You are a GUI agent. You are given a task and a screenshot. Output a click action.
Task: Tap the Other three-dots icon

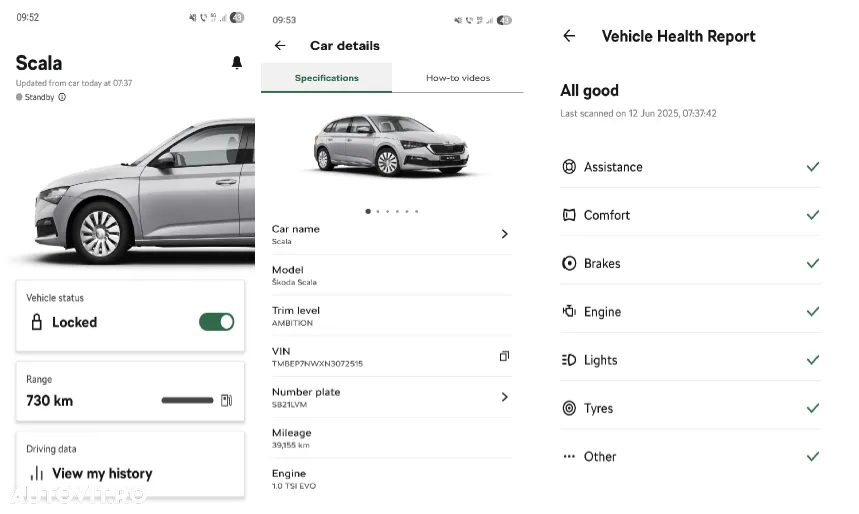569,456
